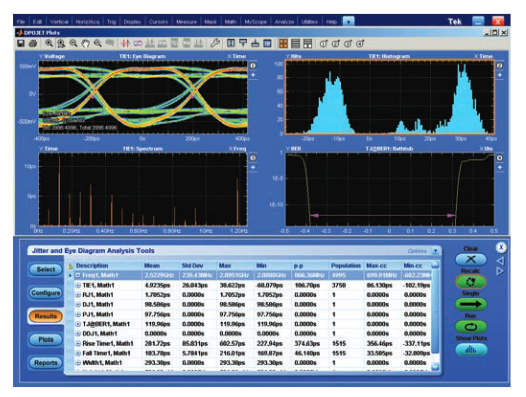Open the MyScope menu

(x=256, y=22)
